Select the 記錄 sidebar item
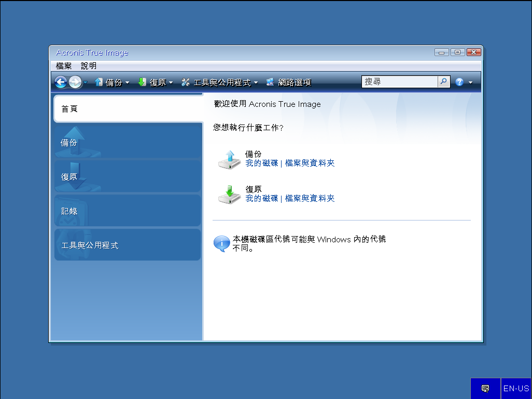532x399 pixels. coord(128,211)
